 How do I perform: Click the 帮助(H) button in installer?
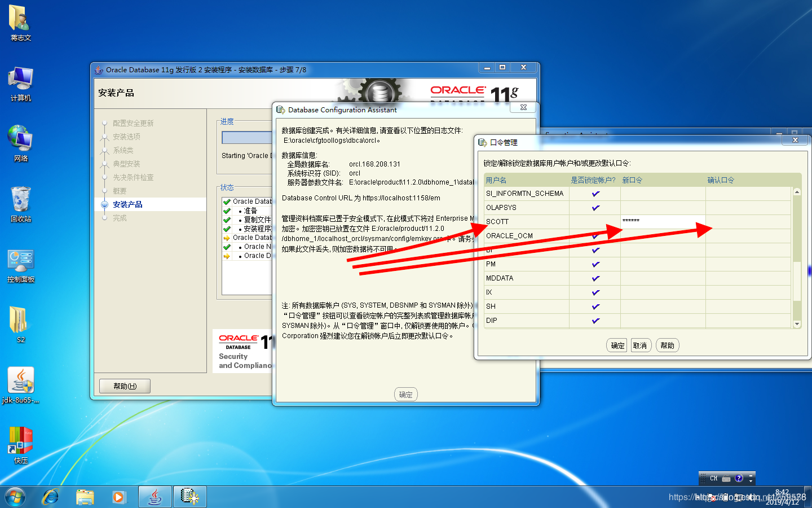click(x=125, y=386)
